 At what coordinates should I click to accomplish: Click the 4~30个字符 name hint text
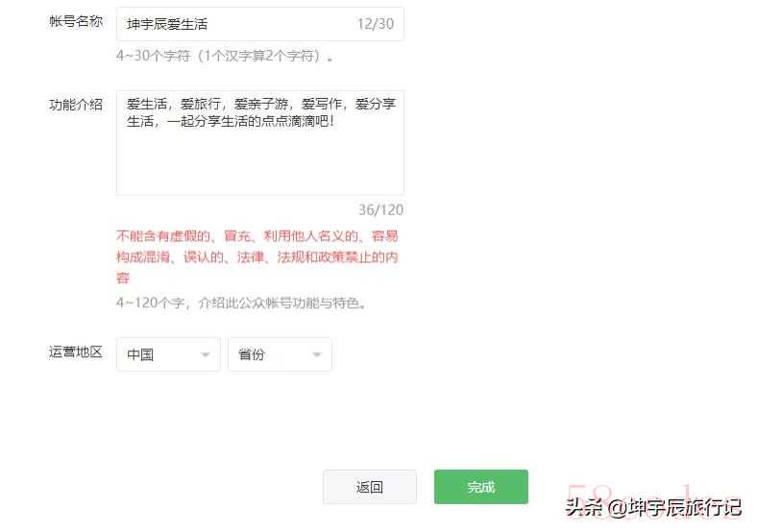click(x=225, y=56)
